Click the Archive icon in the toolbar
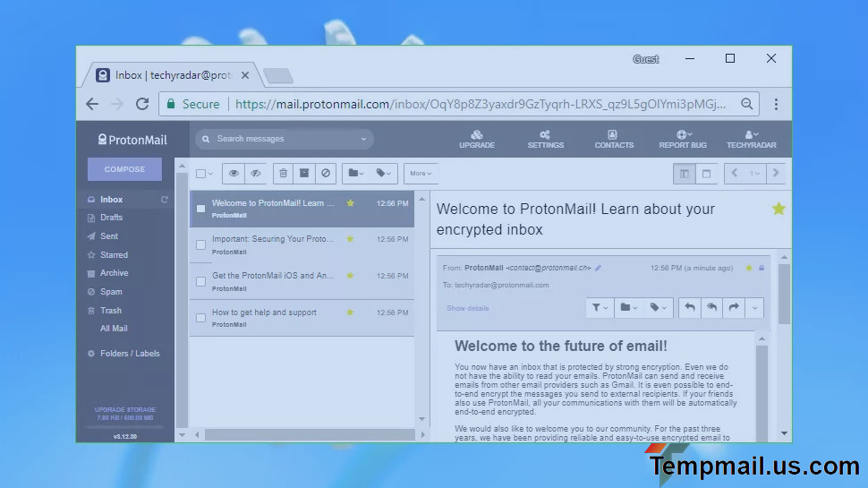Viewport: 868px width, 488px height. 304,174
